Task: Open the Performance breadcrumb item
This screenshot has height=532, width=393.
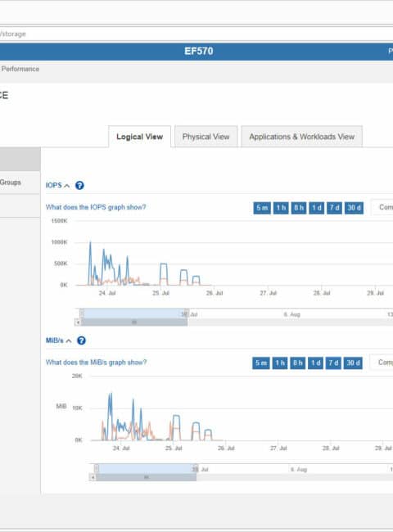Action: 20,69
